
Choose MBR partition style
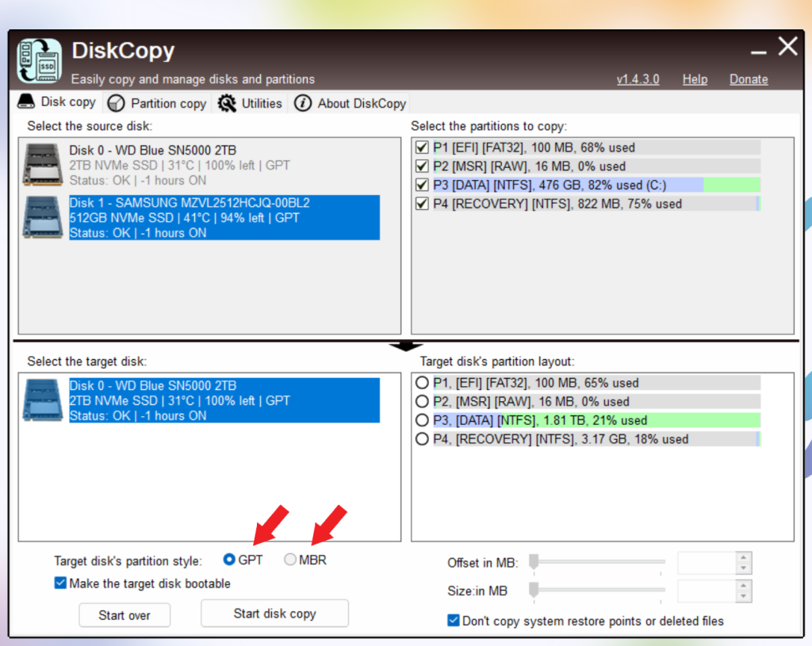290,560
